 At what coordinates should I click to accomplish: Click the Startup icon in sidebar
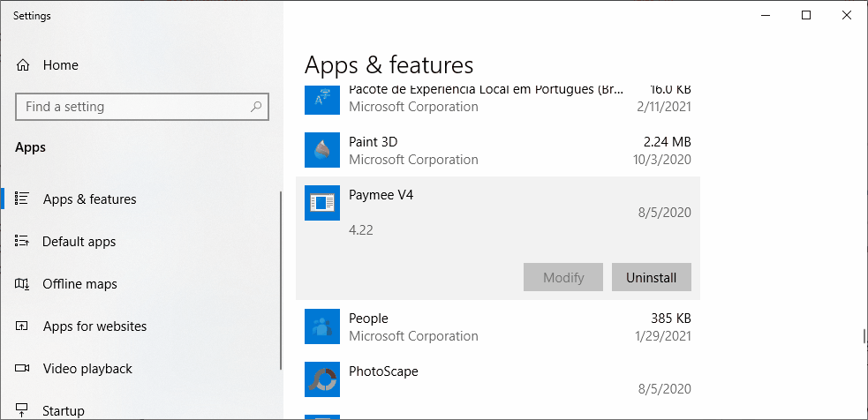22,410
